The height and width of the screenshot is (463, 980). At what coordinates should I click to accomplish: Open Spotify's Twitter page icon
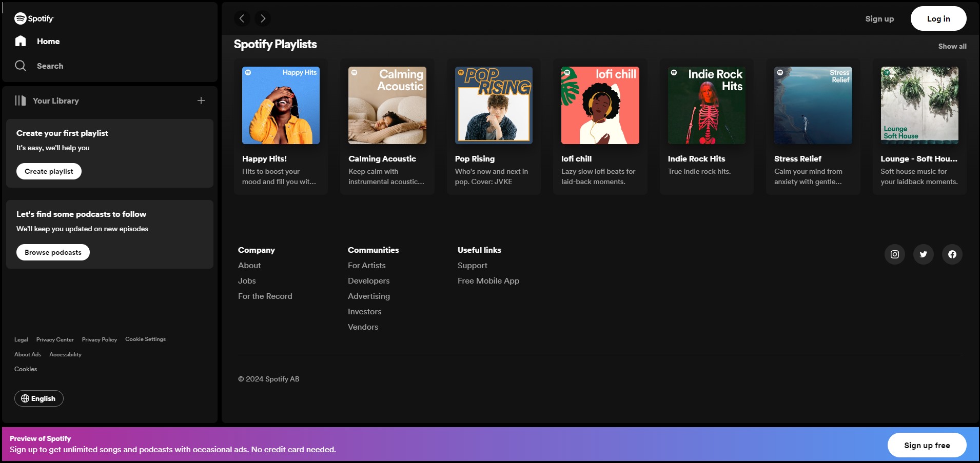click(x=924, y=254)
